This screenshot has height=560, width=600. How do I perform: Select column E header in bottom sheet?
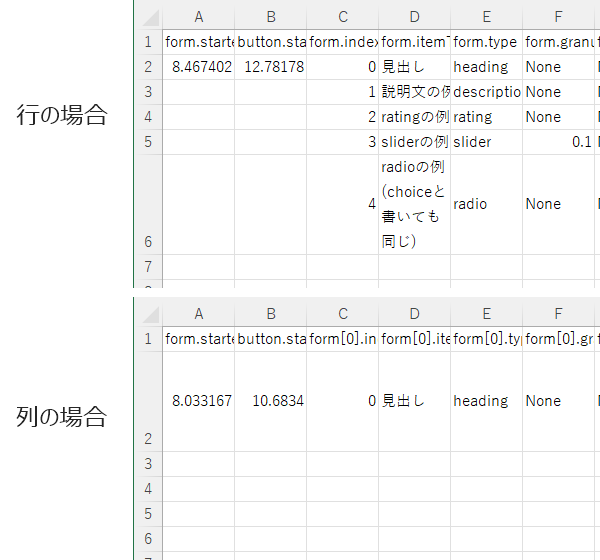pyautogui.click(x=486, y=314)
